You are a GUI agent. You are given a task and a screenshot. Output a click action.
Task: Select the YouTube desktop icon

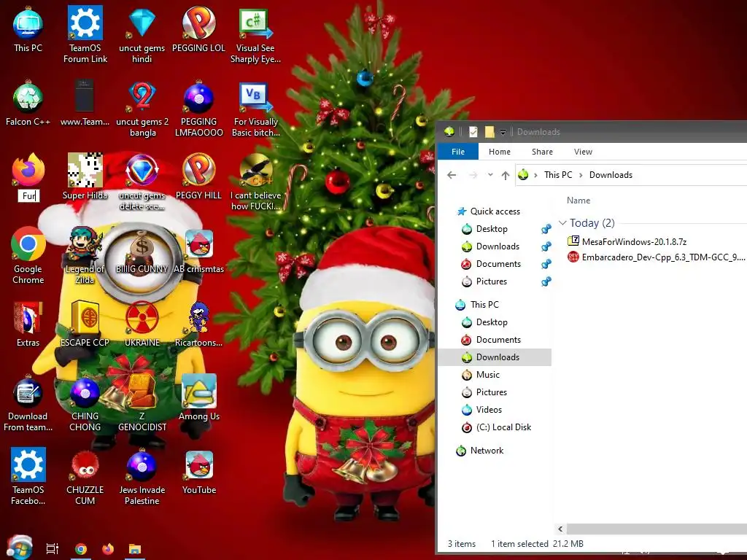199,472
